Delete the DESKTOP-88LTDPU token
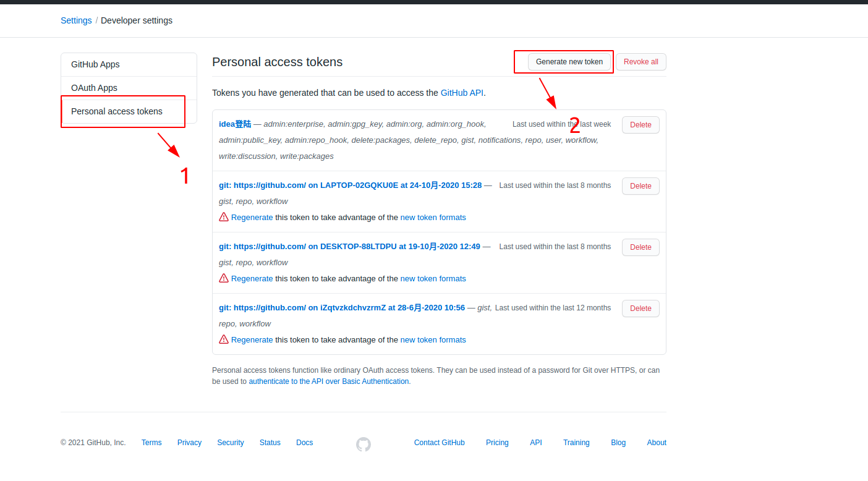The width and height of the screenshot is (868, 481). pyautogui.click(x=640, y=247)
